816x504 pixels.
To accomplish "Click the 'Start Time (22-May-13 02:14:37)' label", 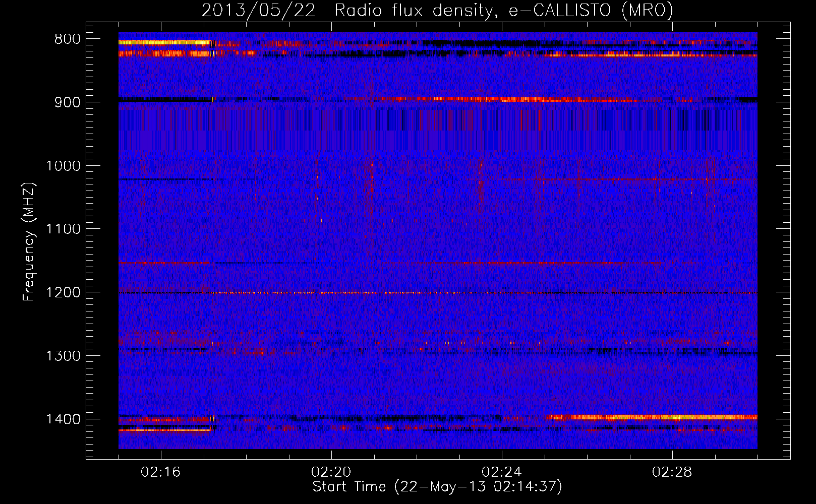I will [x=437, y=487].
